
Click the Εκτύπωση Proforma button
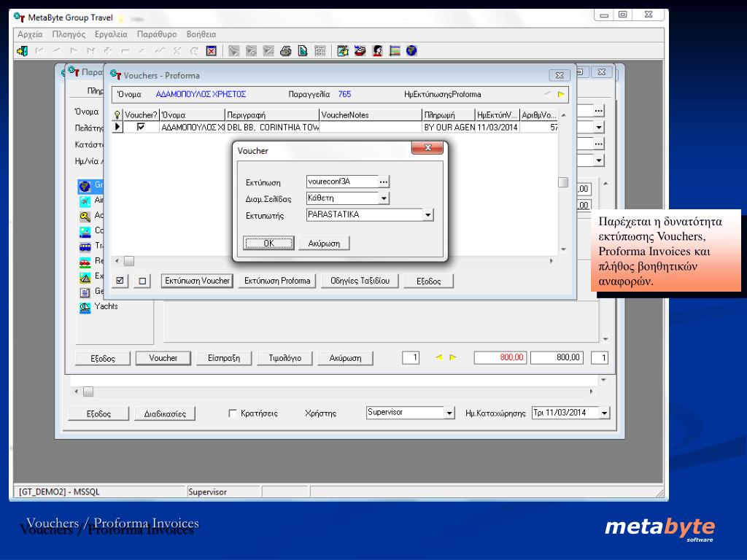[x=277, y=281]
